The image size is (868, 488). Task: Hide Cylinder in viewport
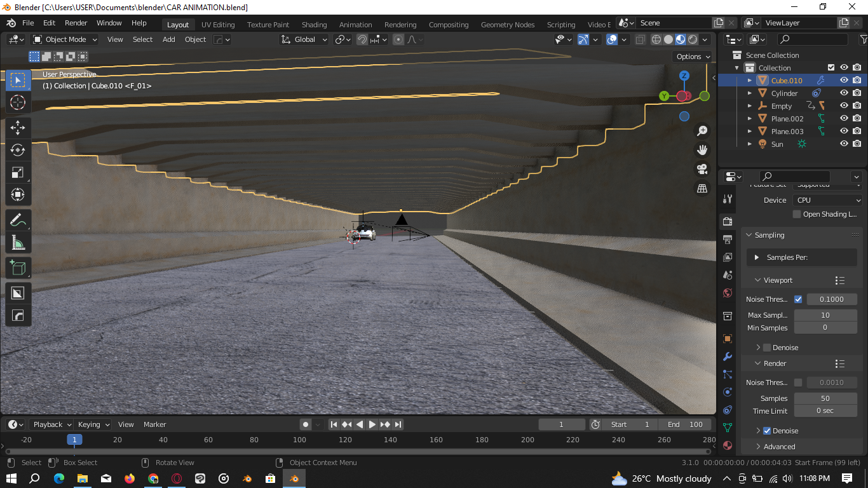(x=844, y=93)
